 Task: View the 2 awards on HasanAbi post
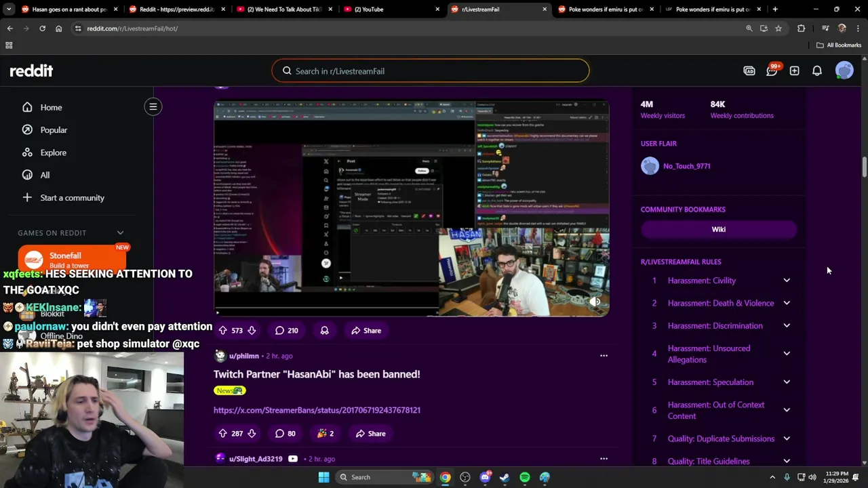(x=325, y=433)
